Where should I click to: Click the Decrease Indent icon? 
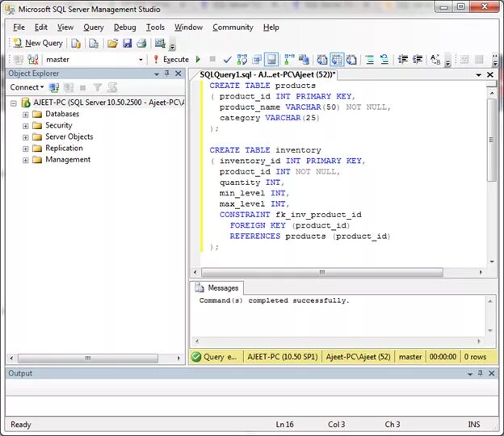(x=402, y=60)
